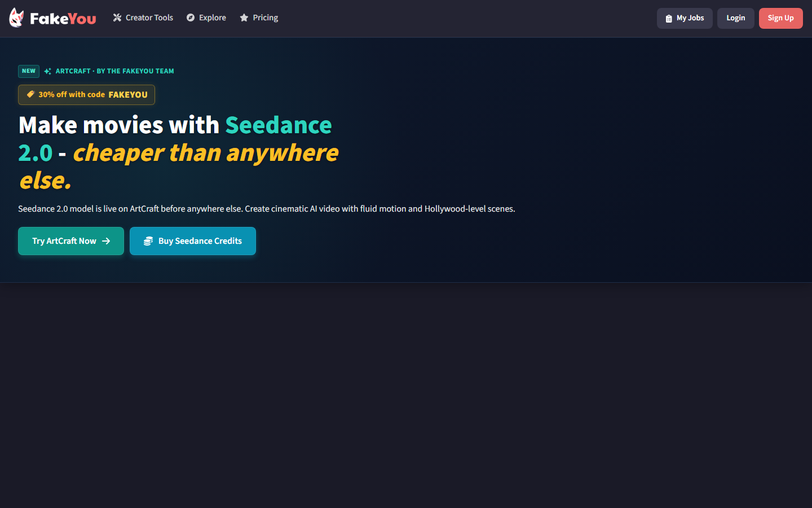
Task: Click the 30% off FAKEYOU code badge
Action: [86, 95]
